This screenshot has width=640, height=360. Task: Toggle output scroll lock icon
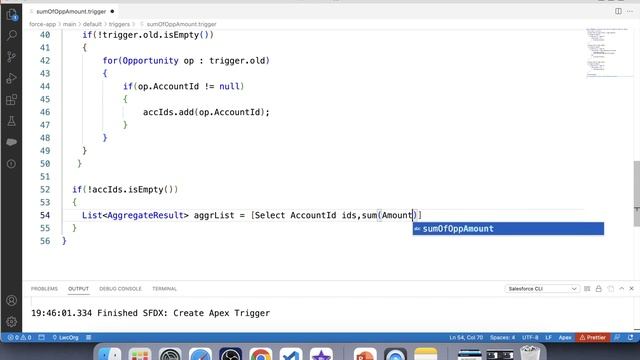(598, 289)
